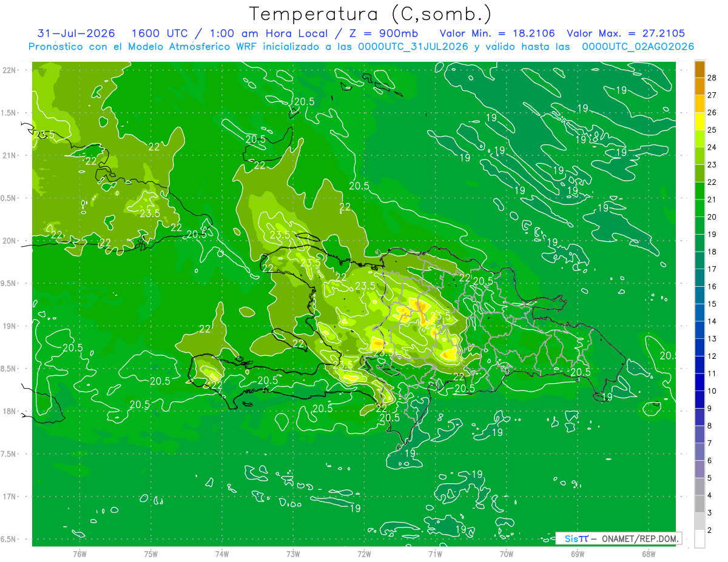Click the gray scale segment between 3 and 4
The width and height of the screenshot is (728, 562).
pos(699,504)
